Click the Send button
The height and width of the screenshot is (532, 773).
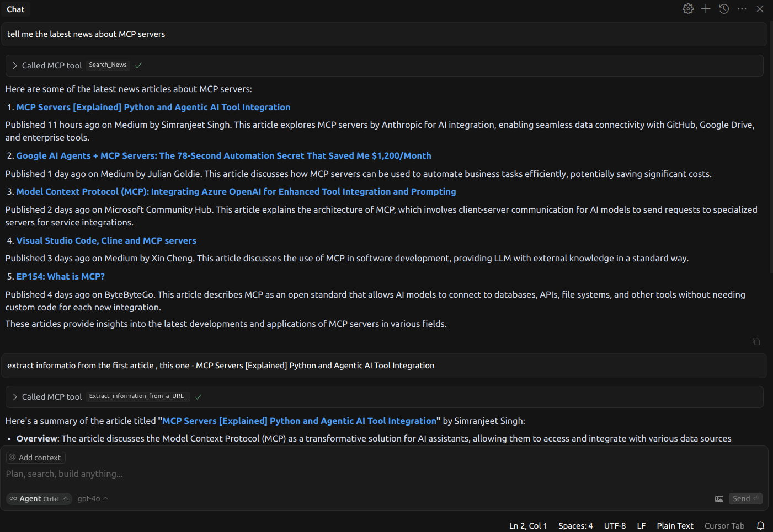[x=745, y=498]
